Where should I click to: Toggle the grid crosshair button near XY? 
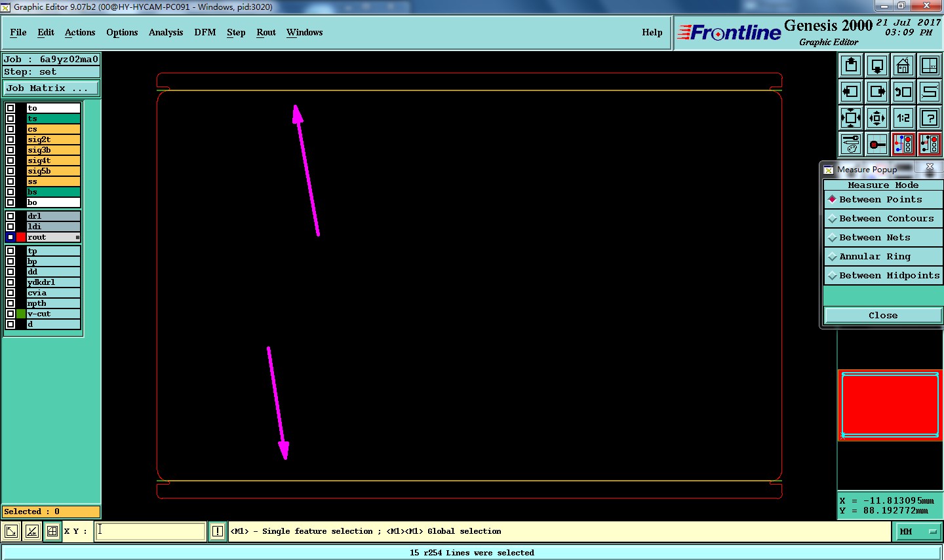pyautogui.click(x=52, y=531)
